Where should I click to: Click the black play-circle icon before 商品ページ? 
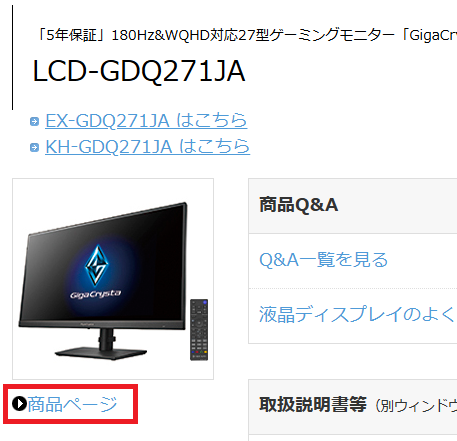19,404
